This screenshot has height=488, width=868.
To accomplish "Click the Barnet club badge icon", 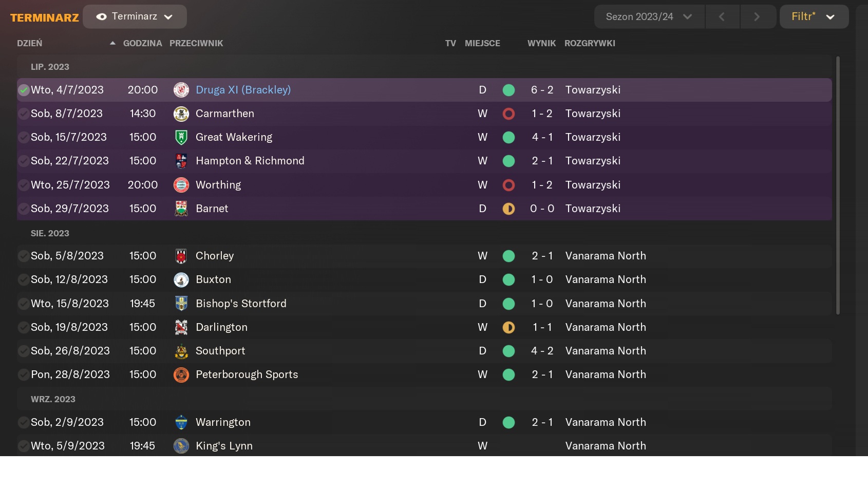I will [x=181, y=209].
